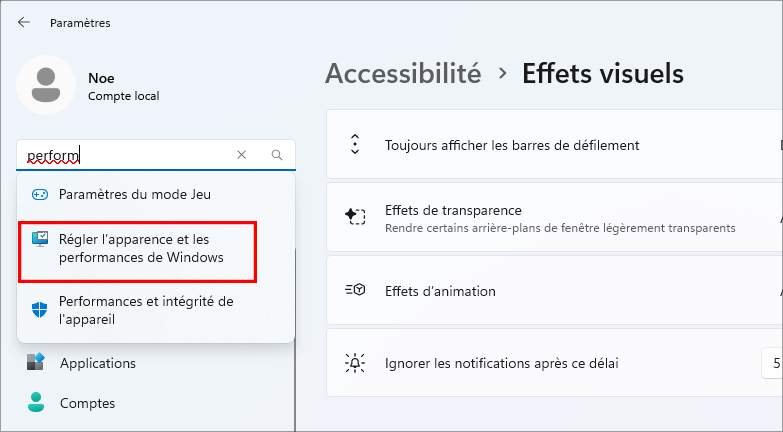Click the scrollbar arrows icon in settings list
783x432 pixels.
pos(355,145)
